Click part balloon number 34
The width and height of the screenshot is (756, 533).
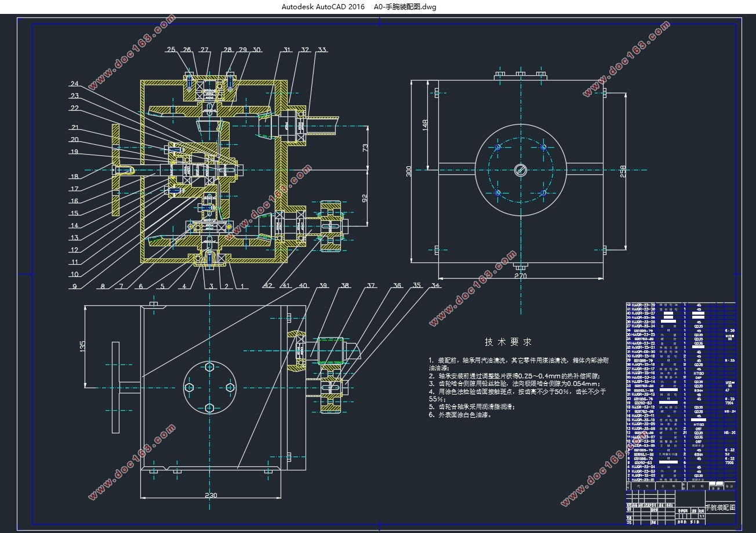click(x=435, y=286)
